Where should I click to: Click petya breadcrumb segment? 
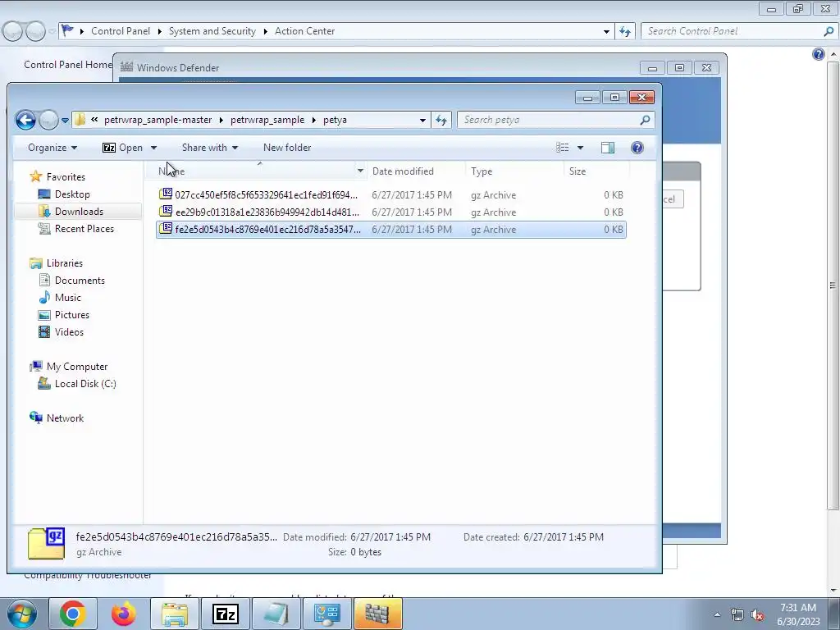click(x=335, y=120)
